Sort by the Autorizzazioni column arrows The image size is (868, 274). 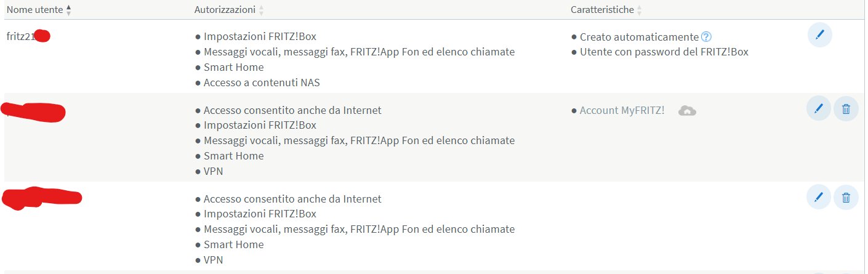point(261,10)
